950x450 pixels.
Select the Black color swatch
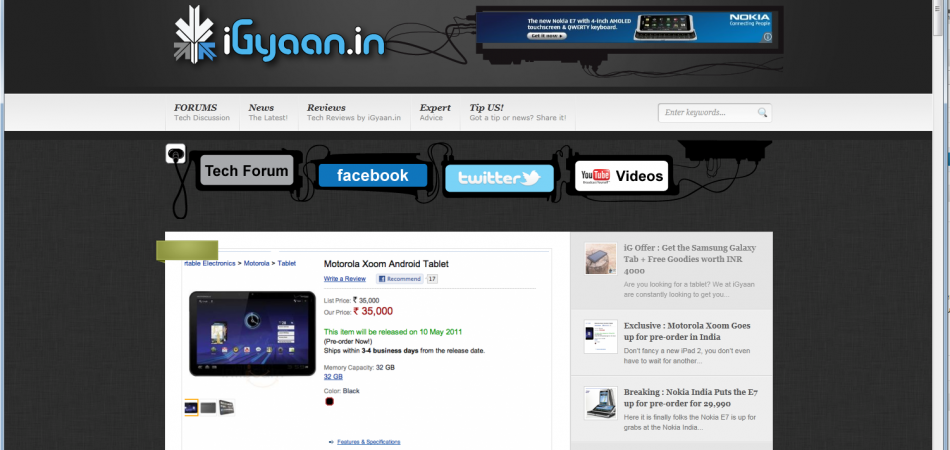point(329,402)
